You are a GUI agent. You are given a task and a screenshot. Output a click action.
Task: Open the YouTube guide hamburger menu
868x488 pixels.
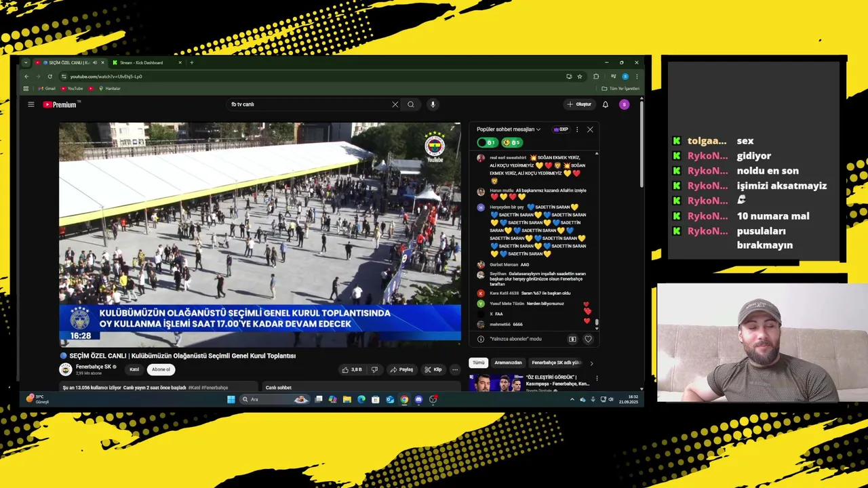31,104
